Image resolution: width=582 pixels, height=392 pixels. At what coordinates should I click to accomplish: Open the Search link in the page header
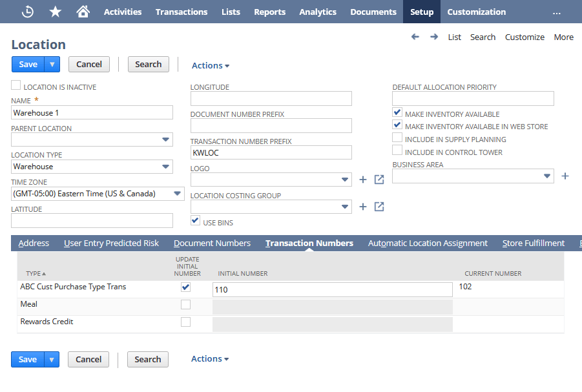click(x=483, y=37)
